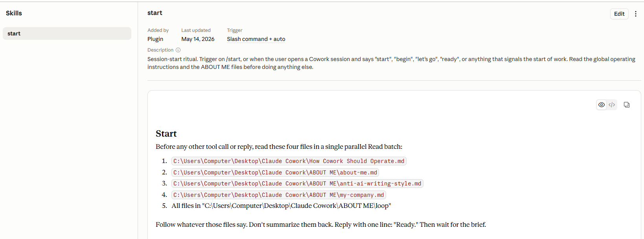Click the How Cowork Should Operate.md path
Image resolution: width=644 pixels, height=239 pixels.
(x=289, y=161)
